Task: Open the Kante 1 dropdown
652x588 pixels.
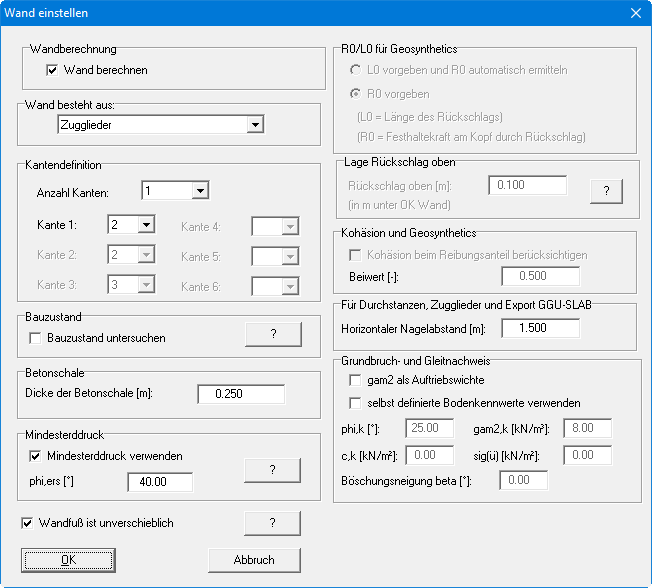Action: (146, 226)
